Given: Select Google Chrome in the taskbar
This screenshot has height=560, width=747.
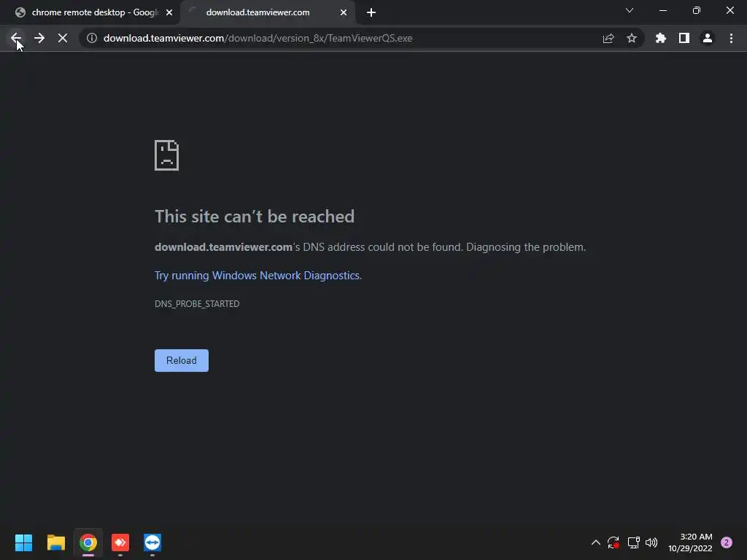Looking at the screenshot, I should coord(88,542).
